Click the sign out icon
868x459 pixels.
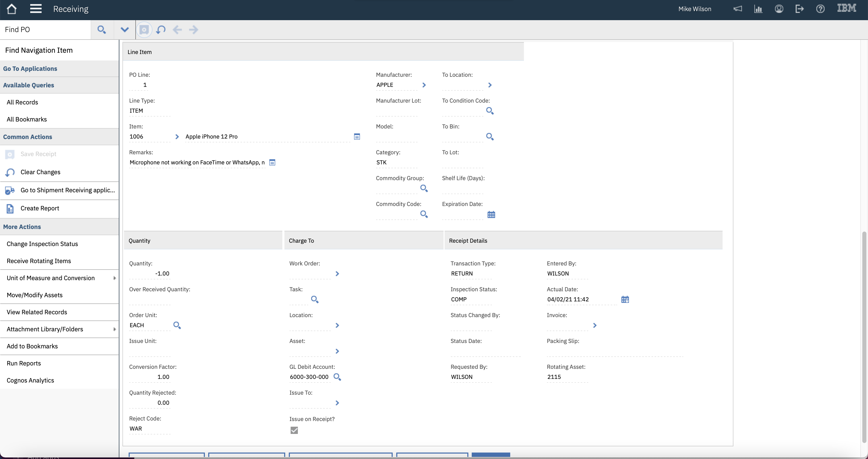point(799,9)
